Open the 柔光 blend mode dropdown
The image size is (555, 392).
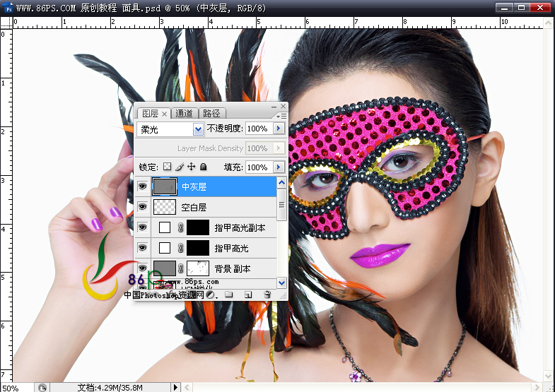pos(198,129)
